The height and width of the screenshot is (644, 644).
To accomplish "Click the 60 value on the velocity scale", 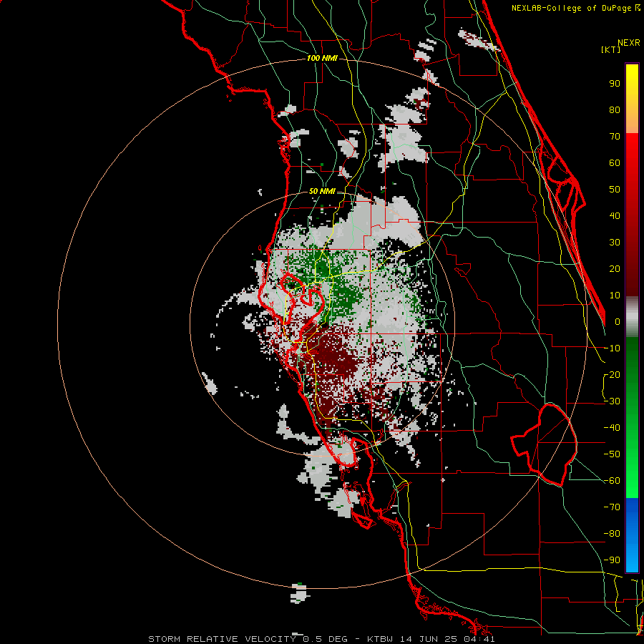I will point(615,162).
